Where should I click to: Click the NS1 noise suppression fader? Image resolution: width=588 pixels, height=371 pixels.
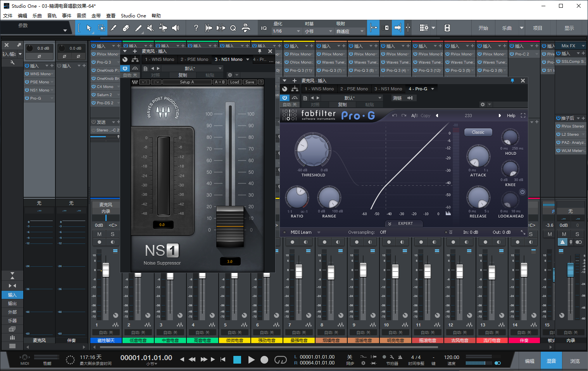pos(230,227)
